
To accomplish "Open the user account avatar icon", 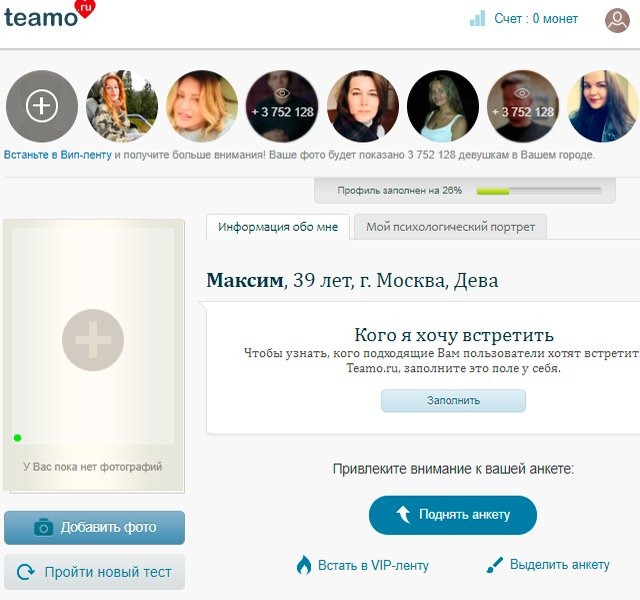I will click(x=617, y=20).
